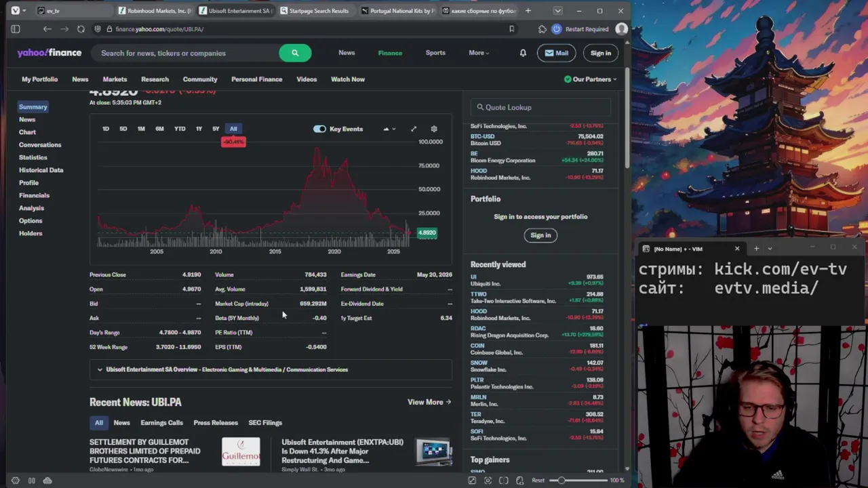Open the site info shield icon
Image resolution: width=868 pixels, height=488 pixels.
tap(98, 29)
